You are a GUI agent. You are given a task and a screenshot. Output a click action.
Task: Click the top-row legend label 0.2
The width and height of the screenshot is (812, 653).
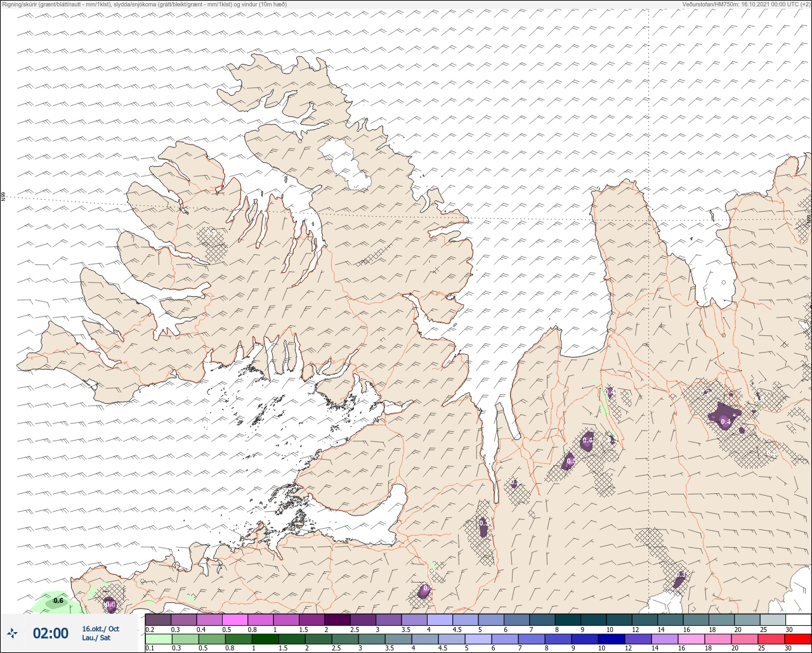tap(150, 630)
